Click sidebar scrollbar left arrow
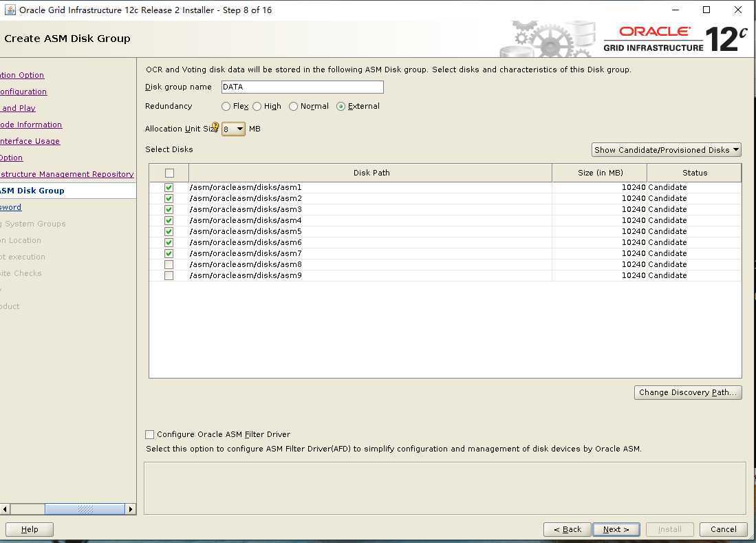This screenshot has height=543, width=756. pyautogui.click(x=5, y=509)
